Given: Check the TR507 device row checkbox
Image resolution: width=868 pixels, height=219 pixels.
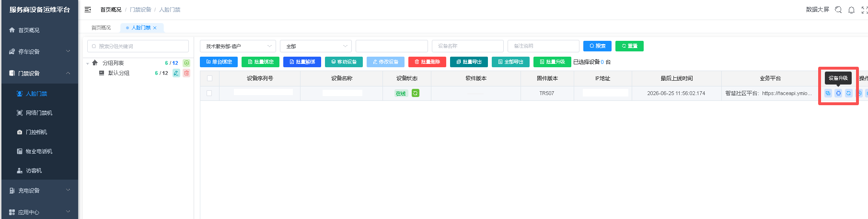Looking at the screenshot, I should 209,93.
